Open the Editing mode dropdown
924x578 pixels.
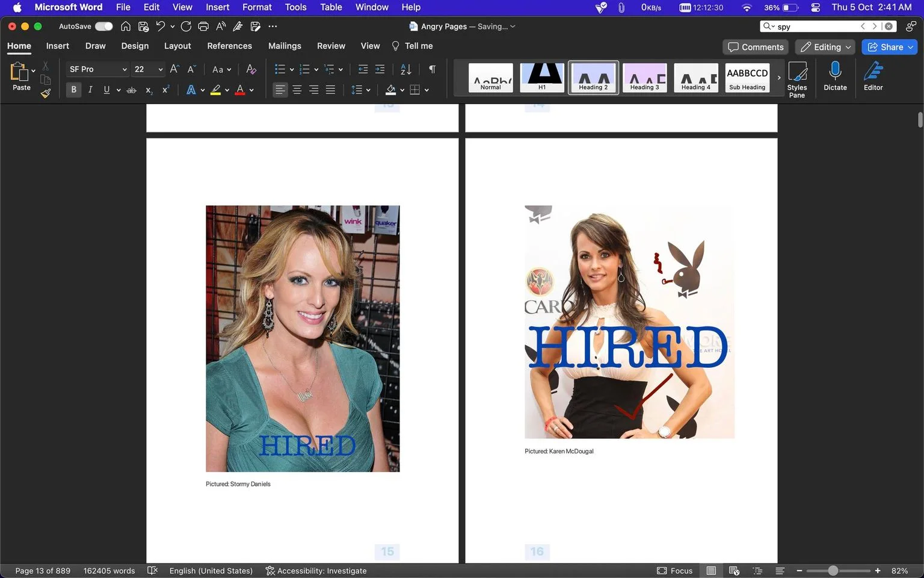[x=825, y=47]
